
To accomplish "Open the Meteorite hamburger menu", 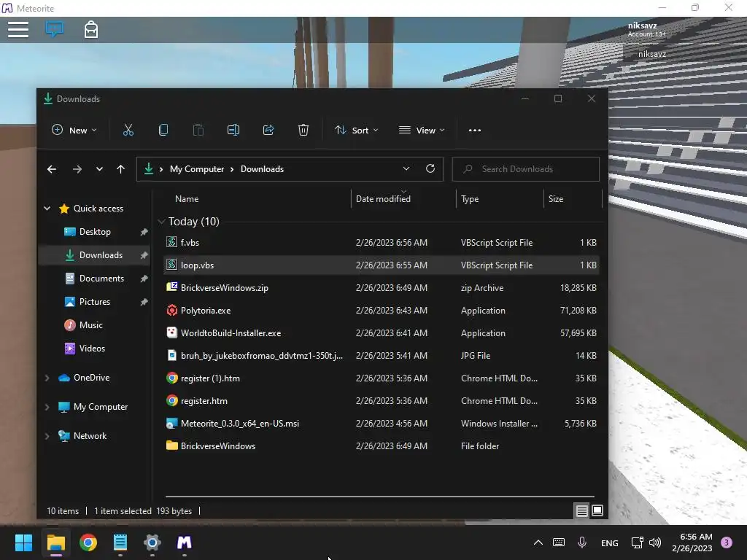I will [x=18, y=29].
